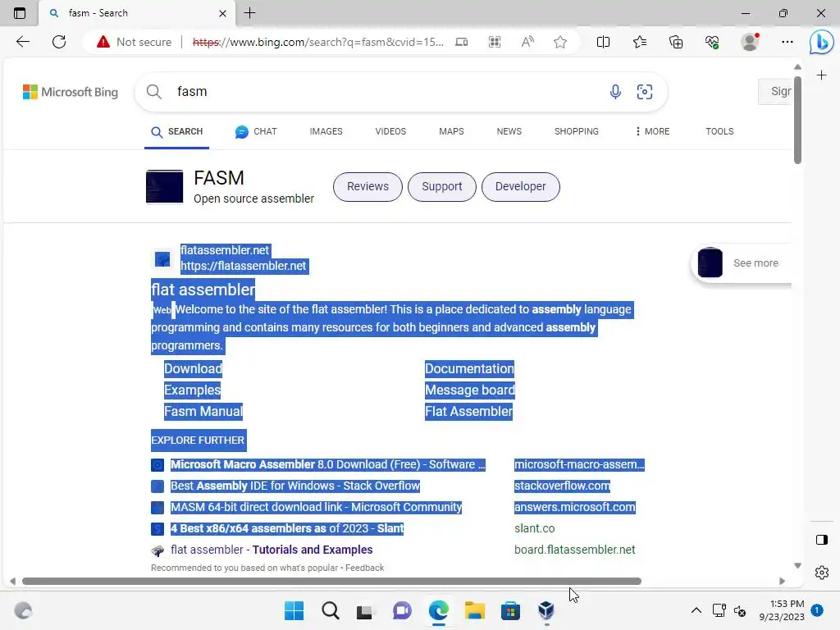The width and height of the screenshot is (840, 630).
Task: Switch to the MAPS tab
Action: point(451,131)
